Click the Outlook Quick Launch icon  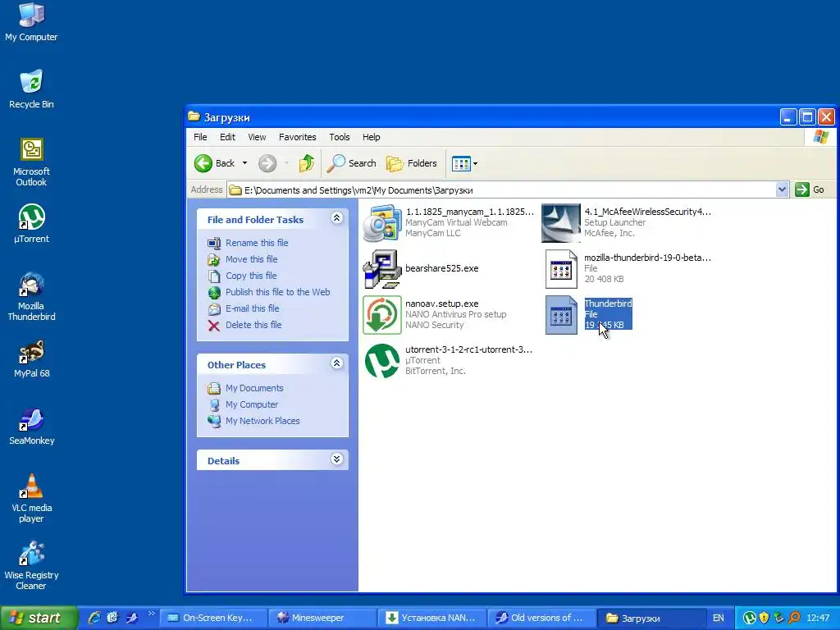point(112,618)
